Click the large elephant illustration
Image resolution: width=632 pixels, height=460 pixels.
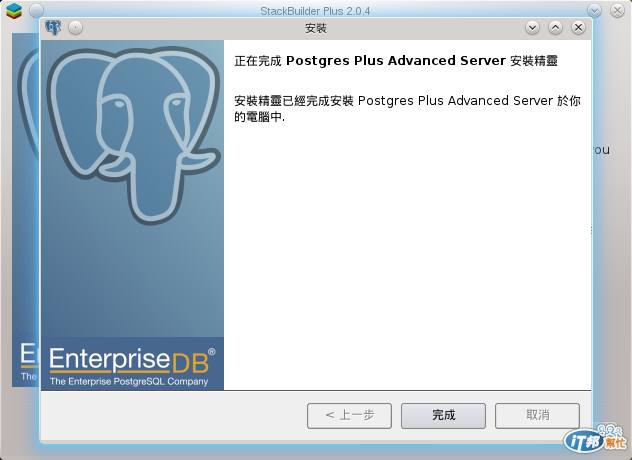(x=133, y=135)
